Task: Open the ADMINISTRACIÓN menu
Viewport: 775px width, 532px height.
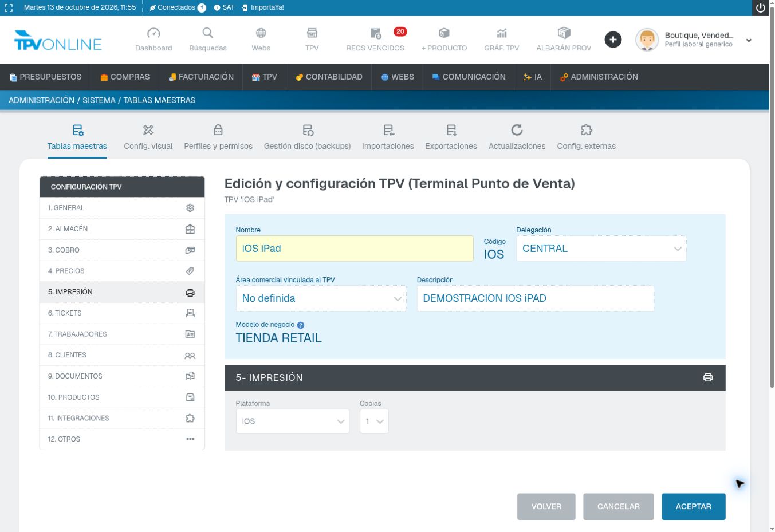Action: (x=599, y=77)
